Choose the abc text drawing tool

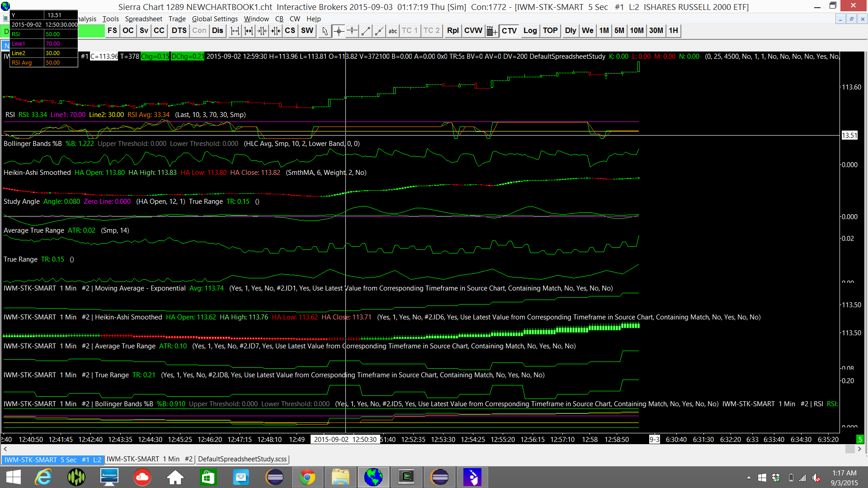pyautogui.click(x=392, y=31)
